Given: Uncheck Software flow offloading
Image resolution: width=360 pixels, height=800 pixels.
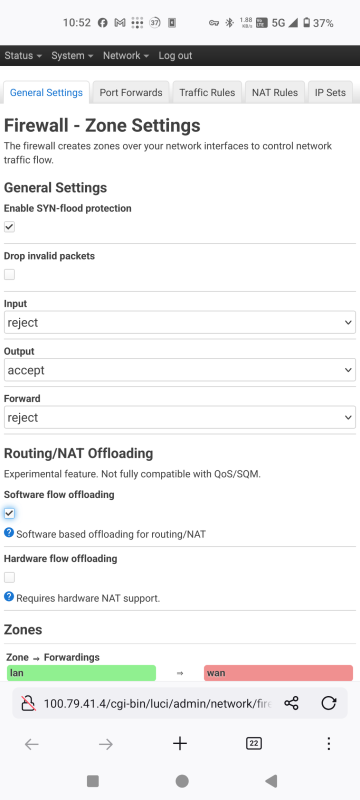Looking at the screenshot, I should 9,513.
